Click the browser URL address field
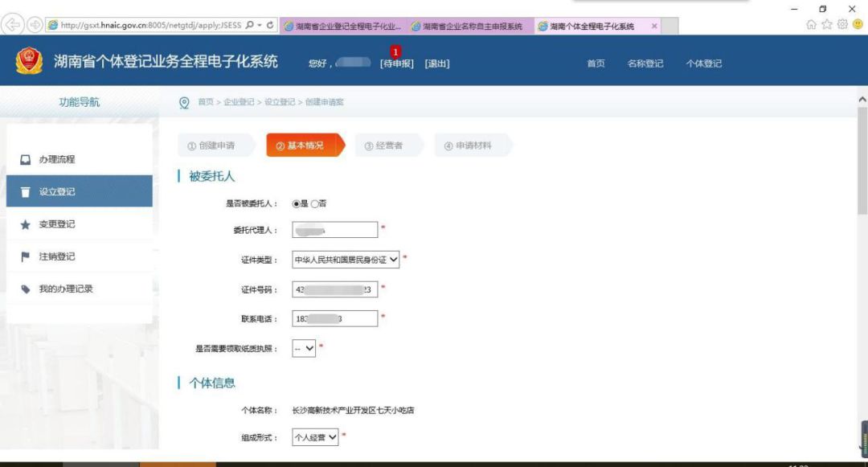The width and height of the screenshot is (868, 467). pyautogui.click(x=150, y=25)
